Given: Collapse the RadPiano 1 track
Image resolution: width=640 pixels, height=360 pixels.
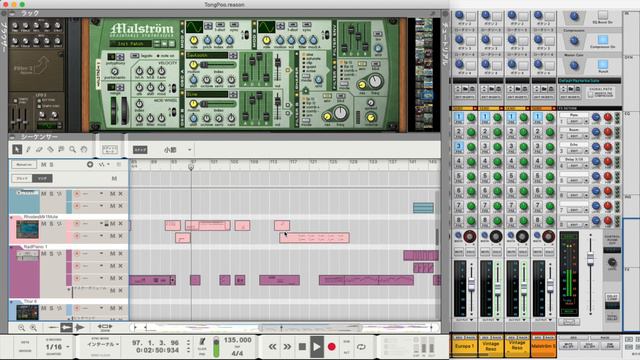Looking at the screenshot, I should tap(11, 247).
